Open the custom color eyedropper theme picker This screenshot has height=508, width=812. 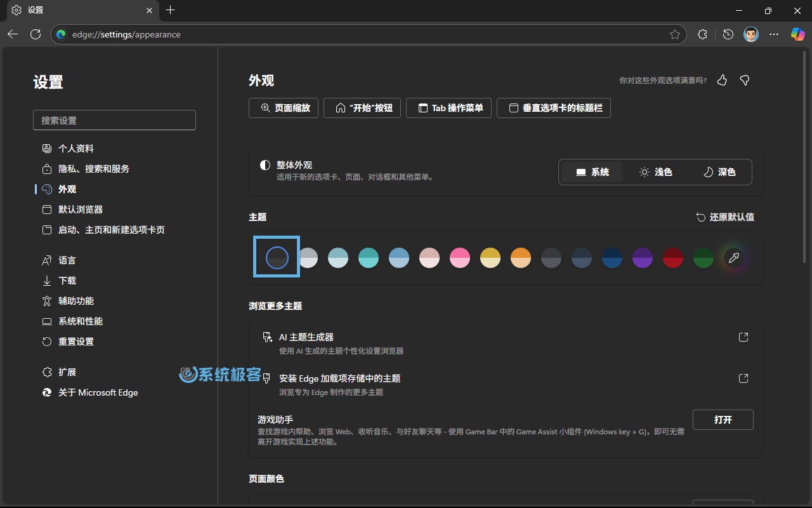pos(734,258)
